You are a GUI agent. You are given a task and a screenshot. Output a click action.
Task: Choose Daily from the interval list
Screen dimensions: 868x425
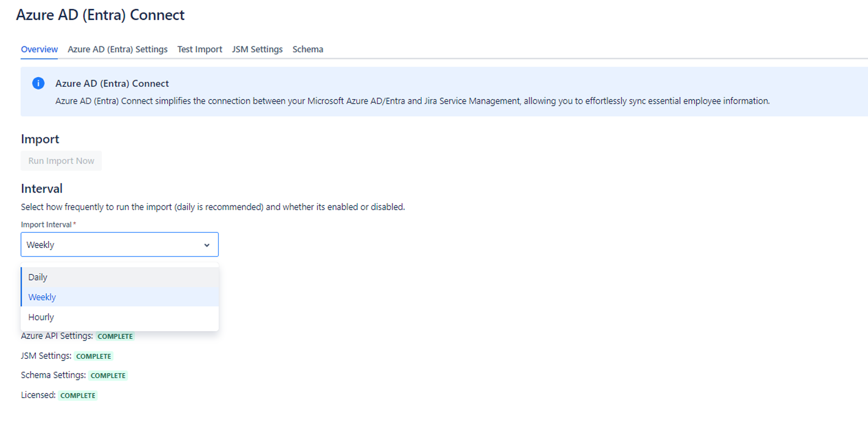[120, 277]
